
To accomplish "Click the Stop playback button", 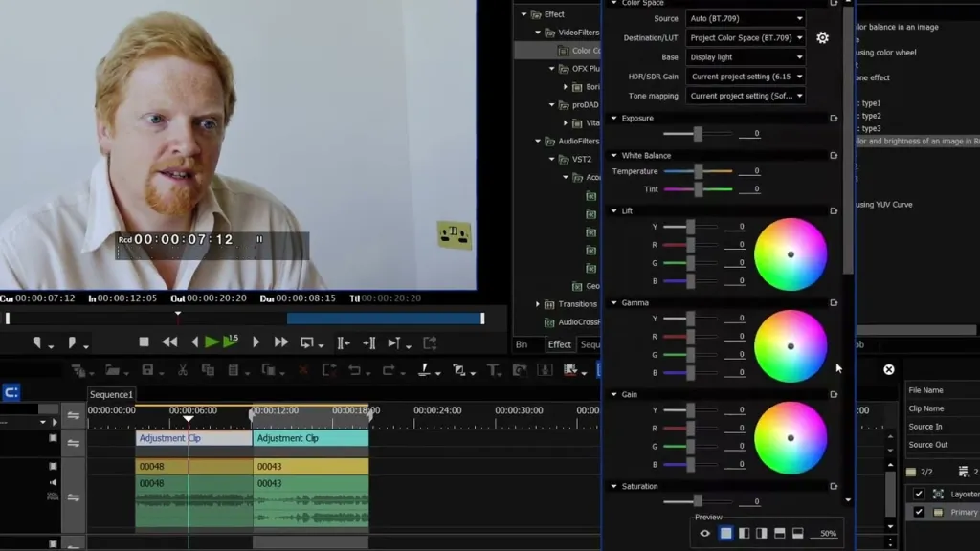I will (144, 342).
